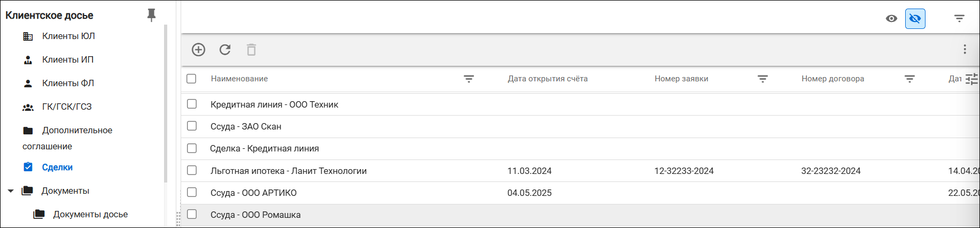Open Документы досье folder
The height and width of the screenshot is (228, 980).
pyautogui.click(x=90, y=214)
